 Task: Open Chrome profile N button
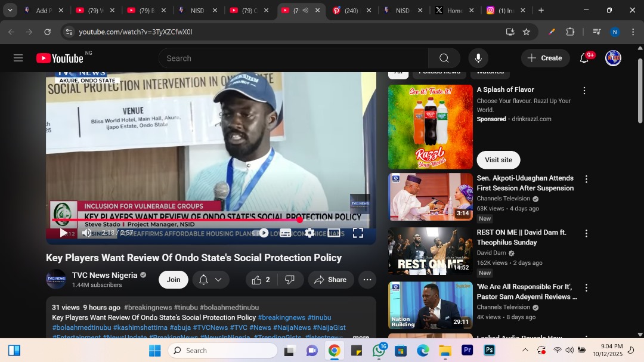tap(615, 32)
